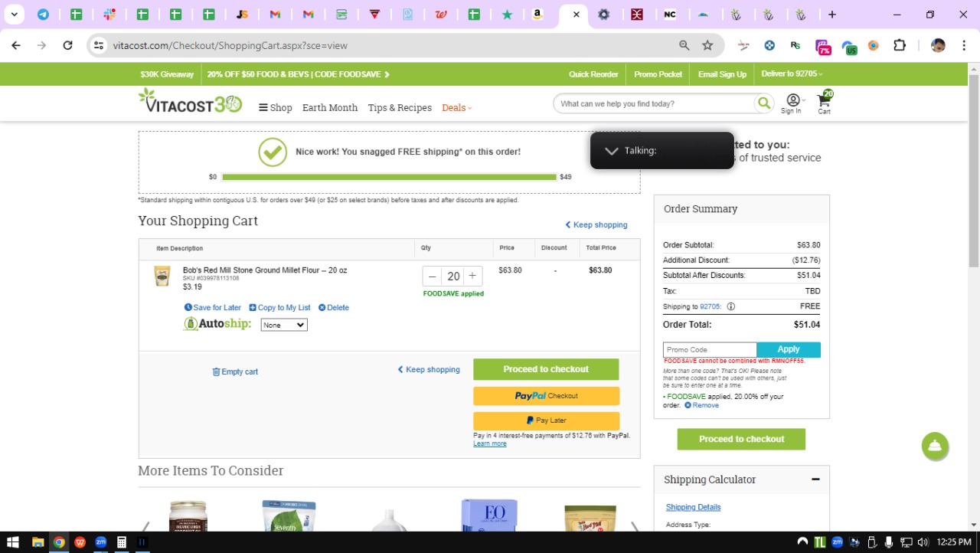Image resolution: width=980 pixels, height=553 pixels.
Task: Reload the page
Action: click(x=67, y=45)
